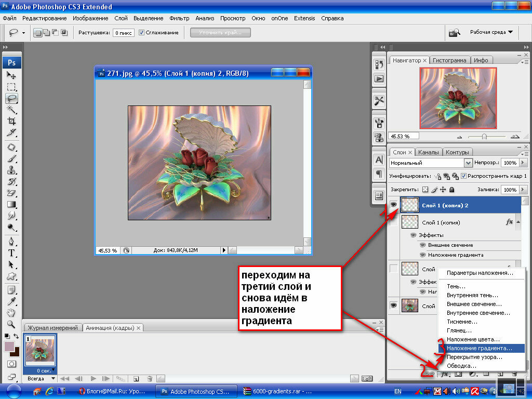Image resolution: width=532 pixels, height=399 pixels.
Task: Click the Растушевка feather input field
Action: click(x=124, y=33)
